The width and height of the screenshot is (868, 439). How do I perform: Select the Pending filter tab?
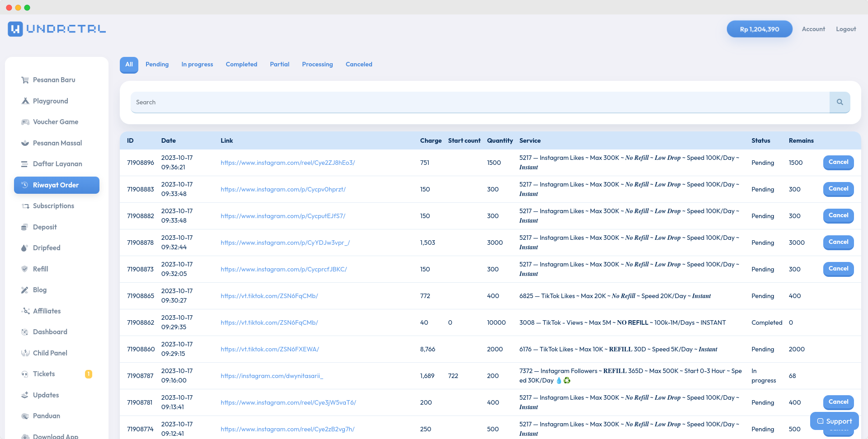[x=157, y=64]
